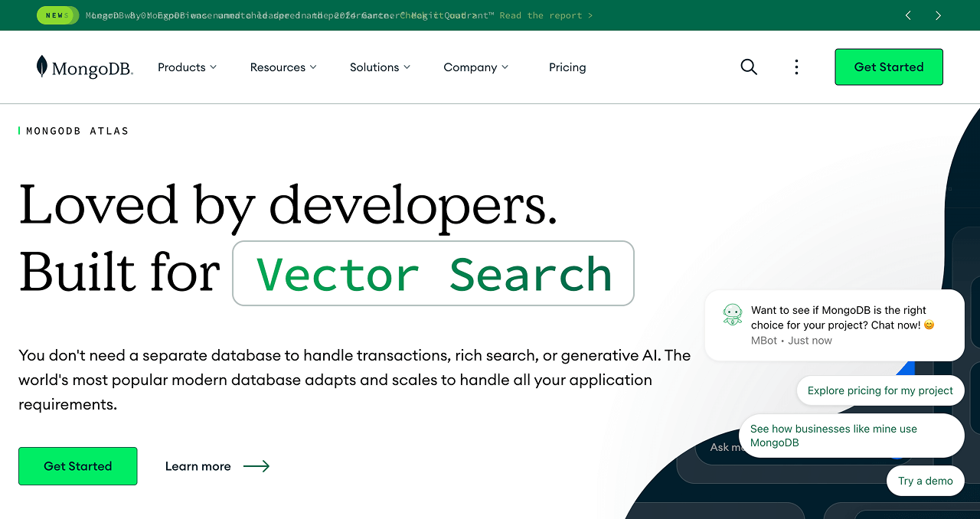This screenshot has height=519, width=980.
Task: Open the Company dropdown
Action: (475, 67)
